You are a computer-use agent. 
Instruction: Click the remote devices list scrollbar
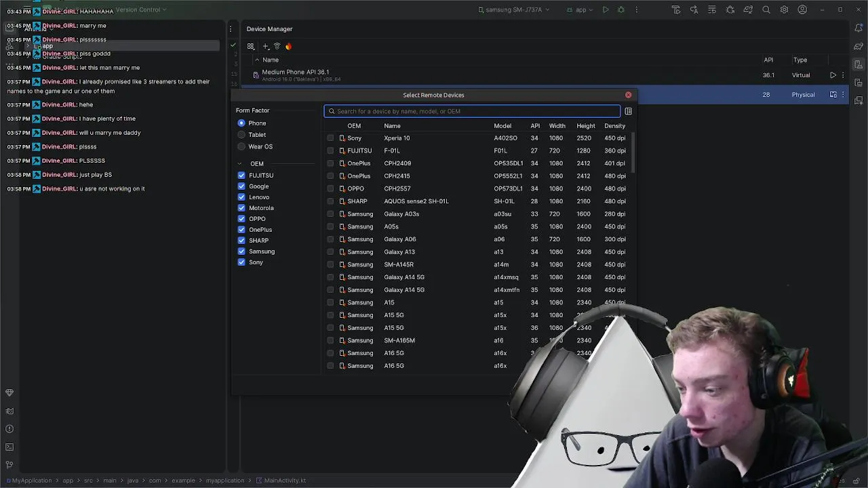click(633, 152)
